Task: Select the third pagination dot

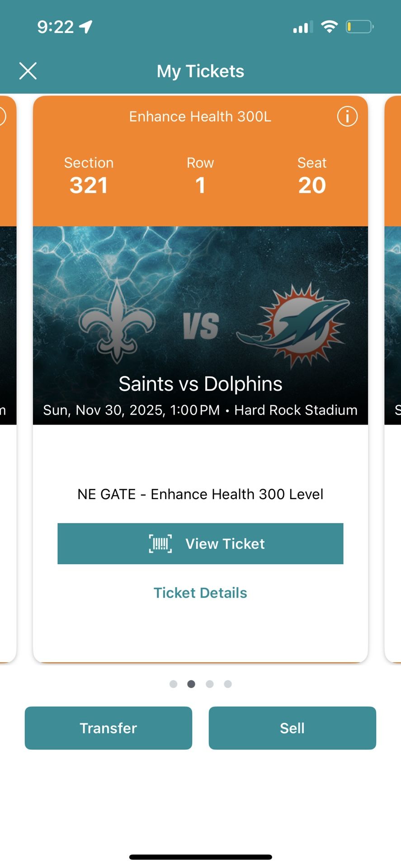Action: point(209,684)
